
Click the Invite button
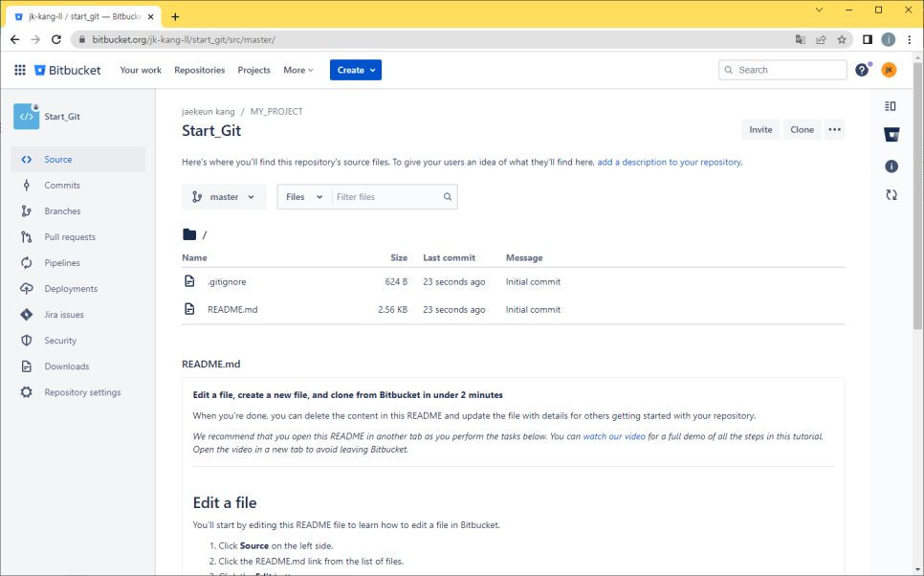(x=760, y=130)
